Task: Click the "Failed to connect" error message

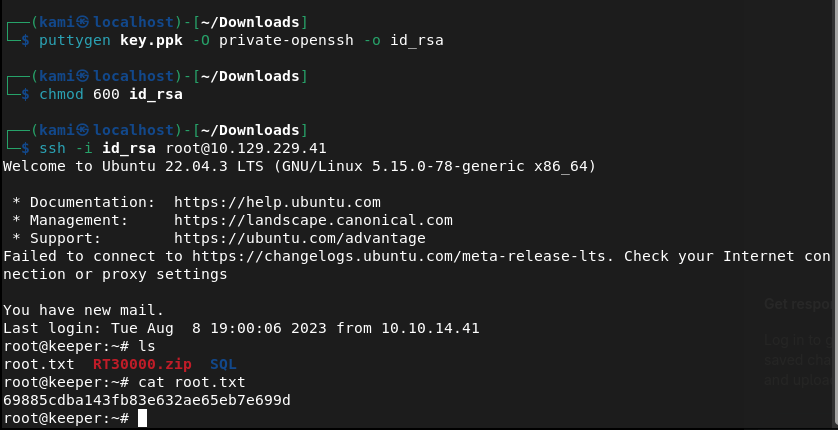Action: pos(70,256)
